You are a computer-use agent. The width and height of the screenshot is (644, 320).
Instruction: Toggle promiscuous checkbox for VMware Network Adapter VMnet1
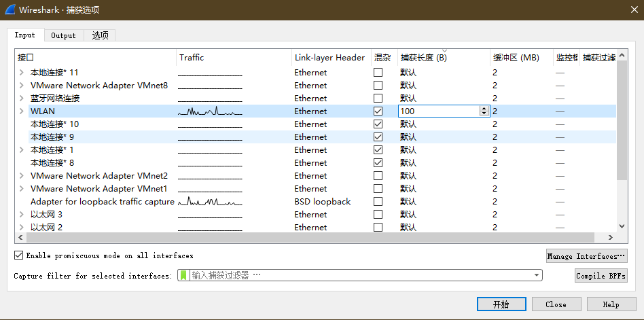378,189
